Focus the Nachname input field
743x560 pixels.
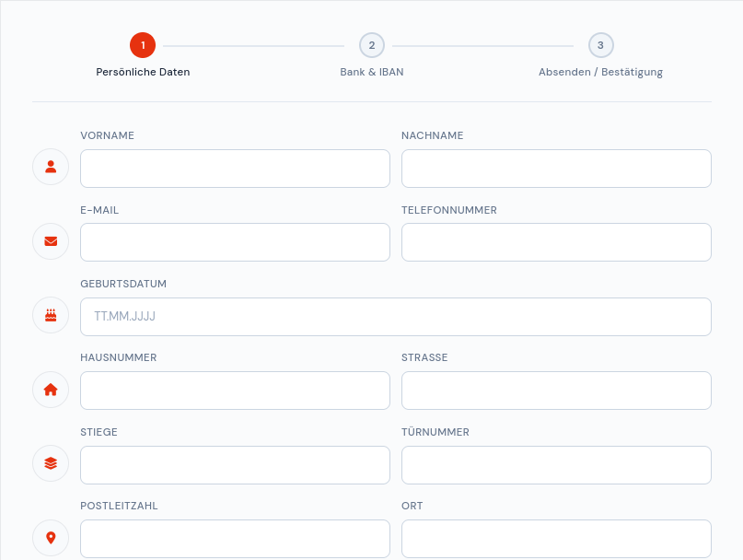click(x=556, y=169)
